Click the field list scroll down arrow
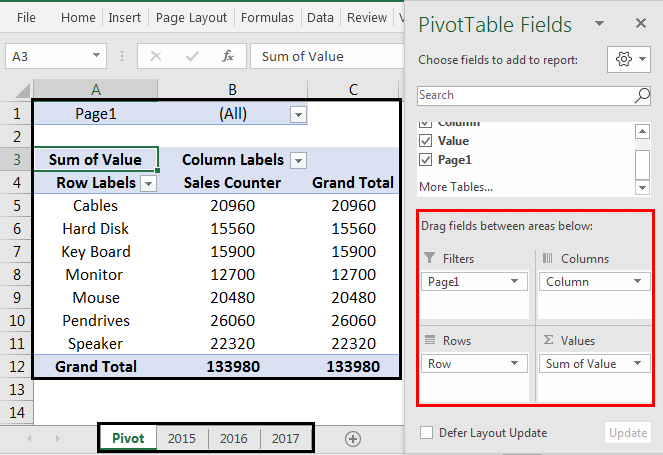This screenshot has height=455, width=663. click(642, 187)
